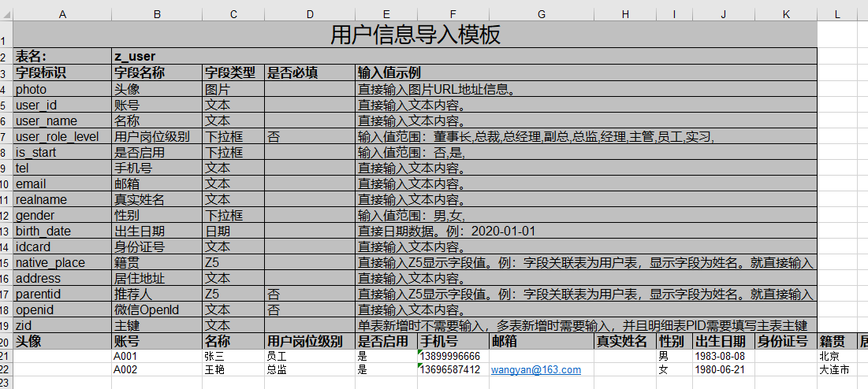868x389 pixels.
Task: Click the A001 account cell
Action: (x=157, y=357)
